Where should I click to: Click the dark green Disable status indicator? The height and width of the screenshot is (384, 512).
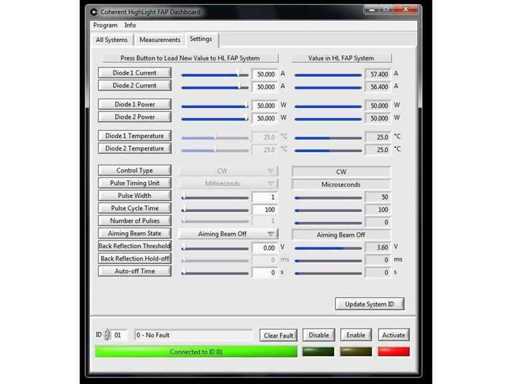[318, 351]
